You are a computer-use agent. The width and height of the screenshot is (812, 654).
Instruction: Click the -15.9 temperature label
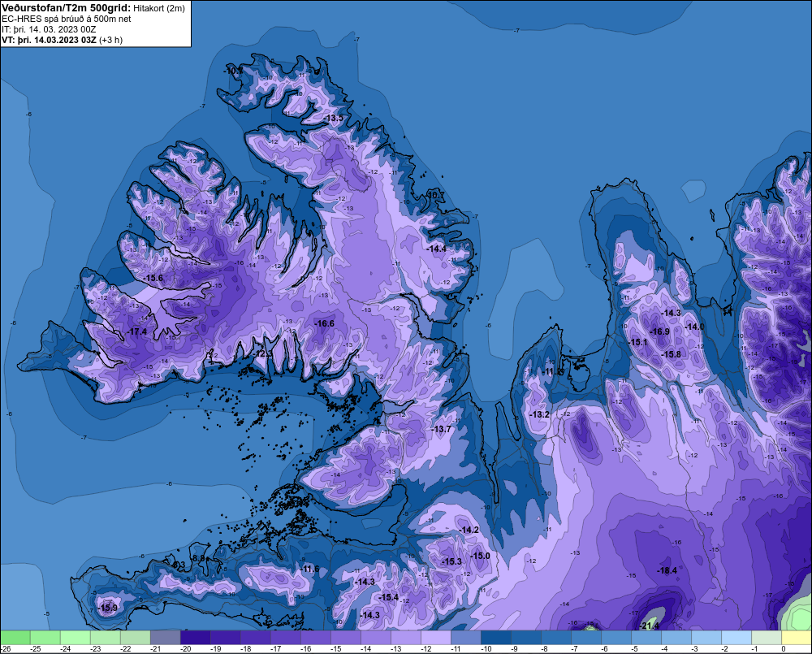pos(108,608)
